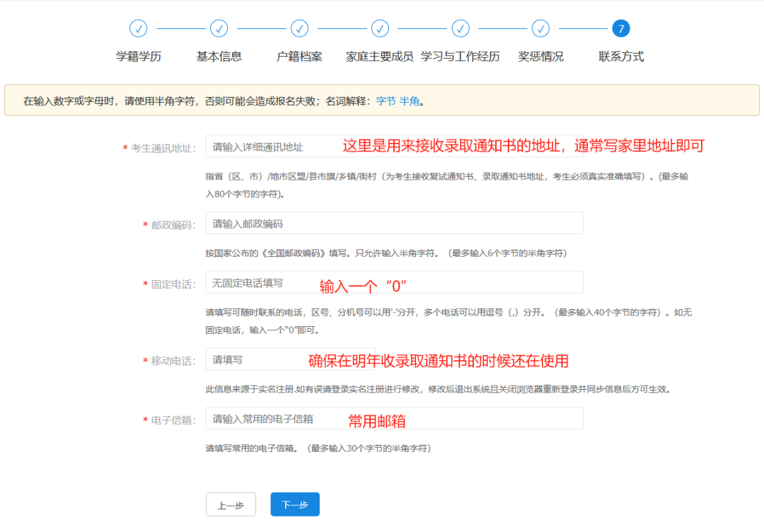Image resolution: width=764 pixels, height=532 pixels.
Task: Switch to the 奖惩情况 step label
Action: click(541, 55)
